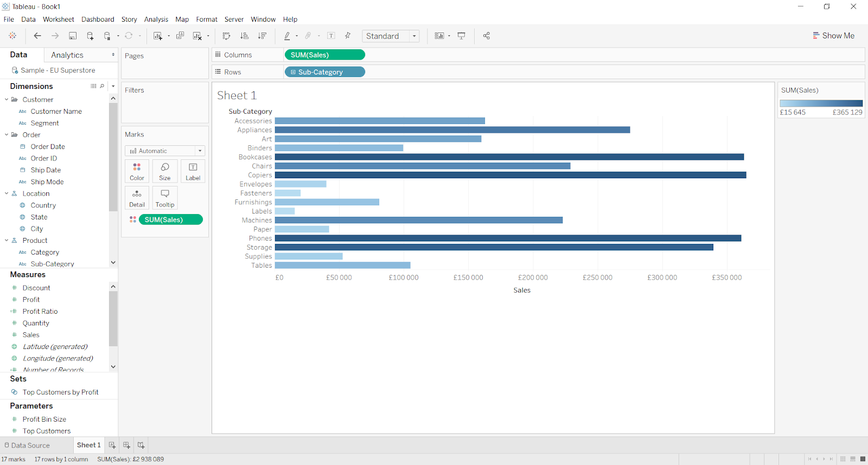This screenshot has width=868, height=465.
Task: Create a new dashboard tab
Action: [126, 445]
